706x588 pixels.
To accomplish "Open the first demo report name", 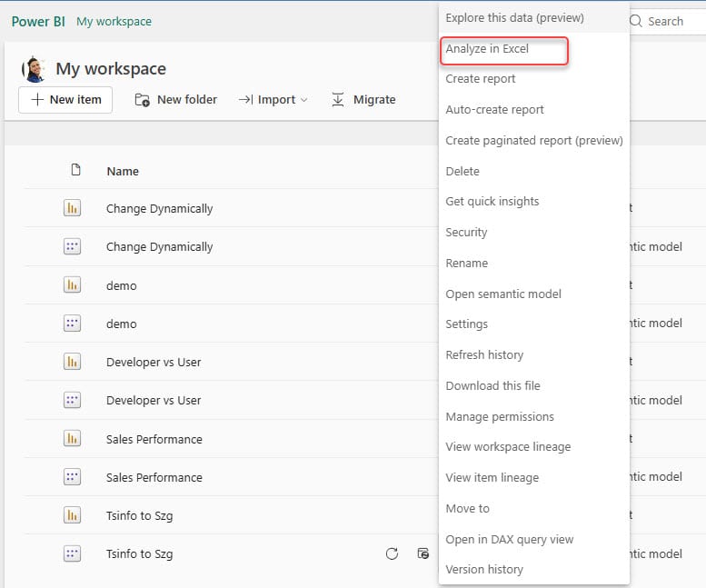I will pos(121,285).
